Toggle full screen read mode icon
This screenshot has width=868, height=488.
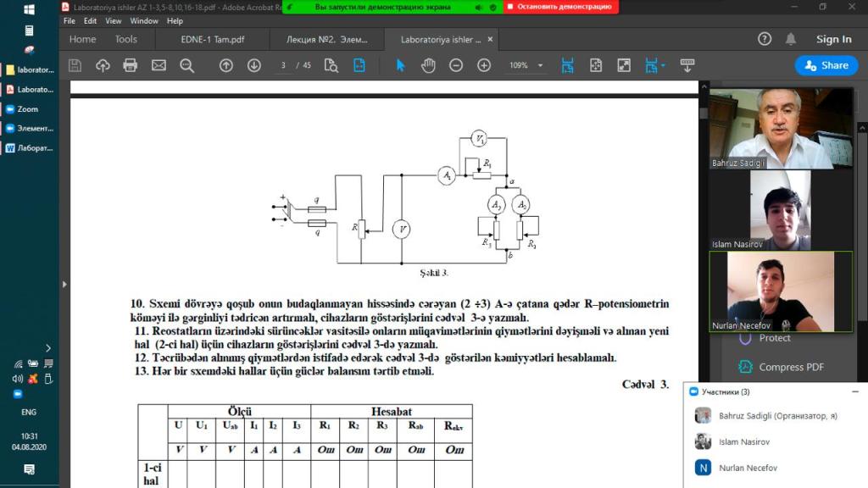coord(624,65)
